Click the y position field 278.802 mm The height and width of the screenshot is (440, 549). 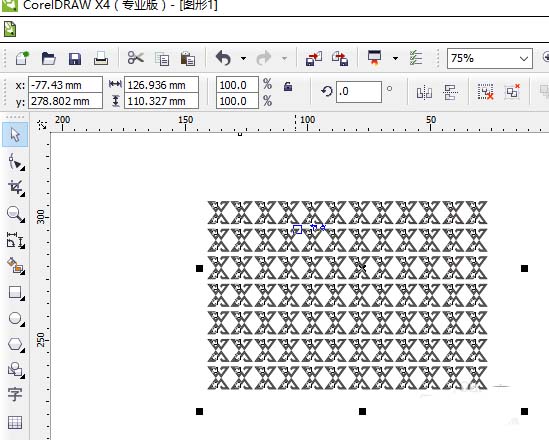65,101
